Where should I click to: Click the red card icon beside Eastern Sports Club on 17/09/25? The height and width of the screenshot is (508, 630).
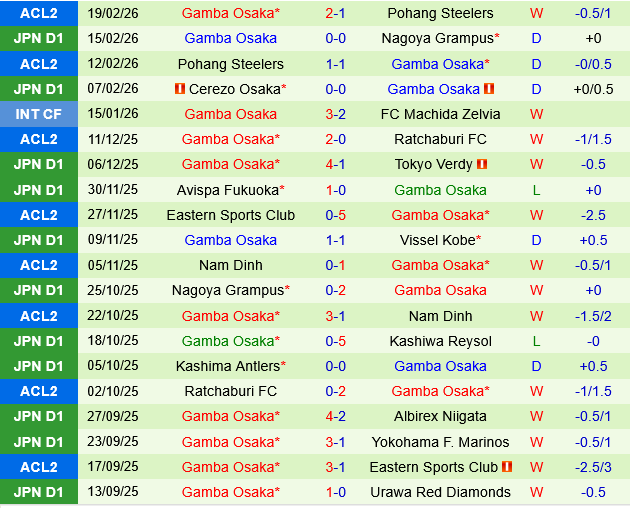507,467
